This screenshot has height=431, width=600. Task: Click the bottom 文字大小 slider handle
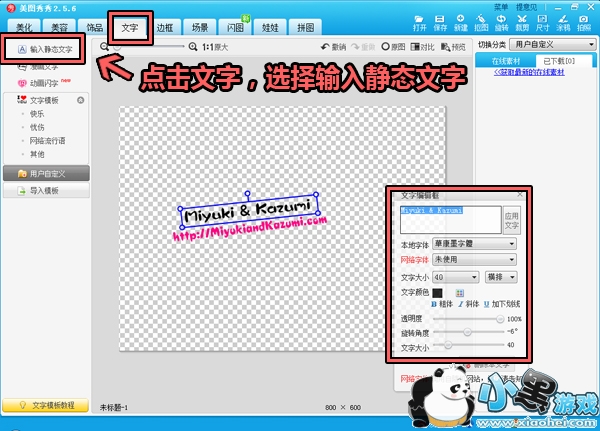point(448,345)
